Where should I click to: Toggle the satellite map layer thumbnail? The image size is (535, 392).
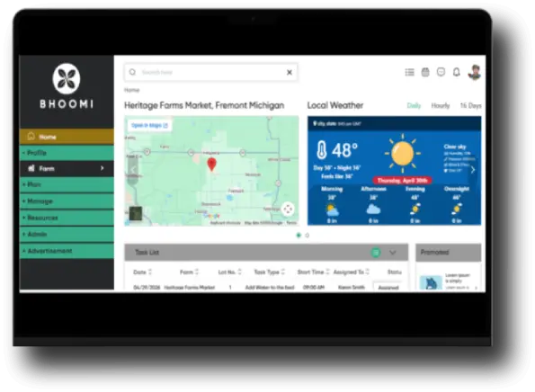[136, 214]
